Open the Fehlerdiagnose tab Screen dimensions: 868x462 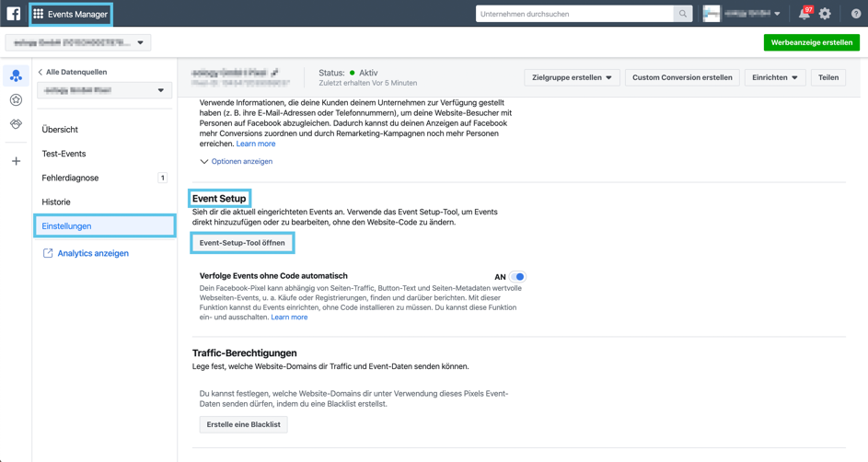pyautogui.click(x=70, y=178)
